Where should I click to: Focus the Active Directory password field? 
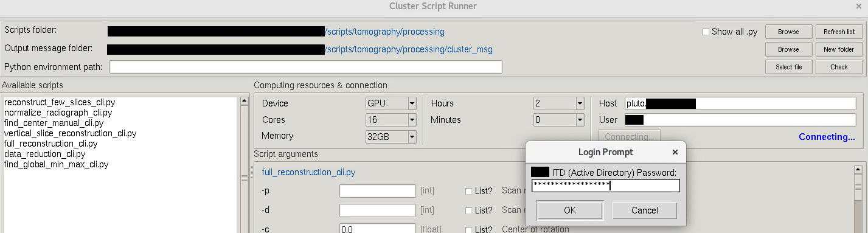point(605,186)
